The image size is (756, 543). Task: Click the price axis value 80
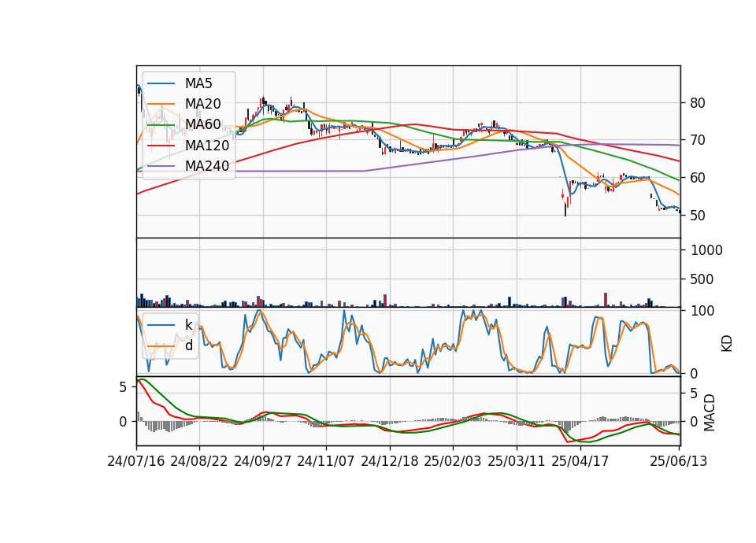(x=697, y=103)
